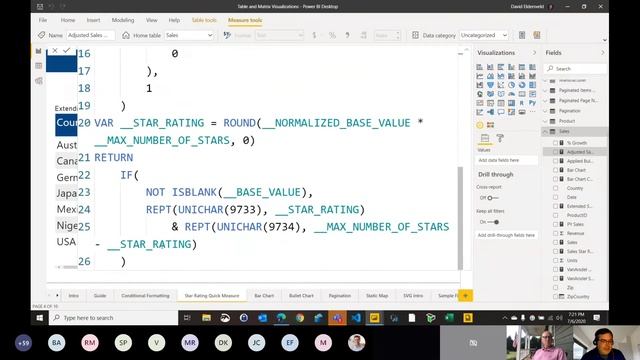Screen dimensions: 640x360
Task: Select the R script visual icon
Action: [x=522, y=103]
